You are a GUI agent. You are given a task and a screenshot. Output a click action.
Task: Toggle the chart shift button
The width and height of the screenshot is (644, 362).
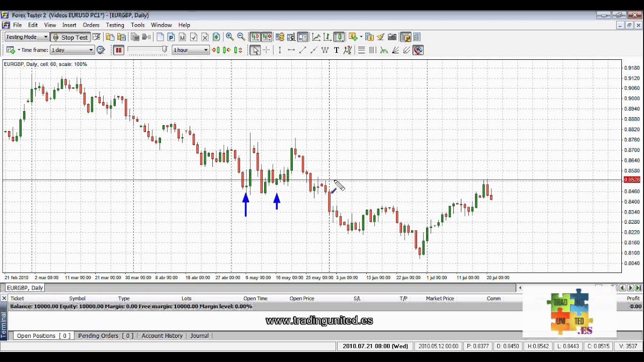pyautogui.click(x=266, y=37)
